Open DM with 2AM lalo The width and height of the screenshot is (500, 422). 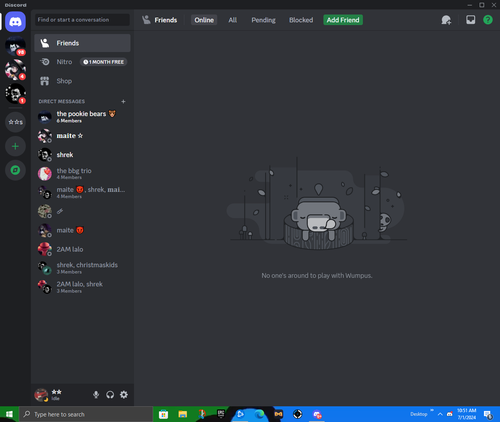point(82,249)
